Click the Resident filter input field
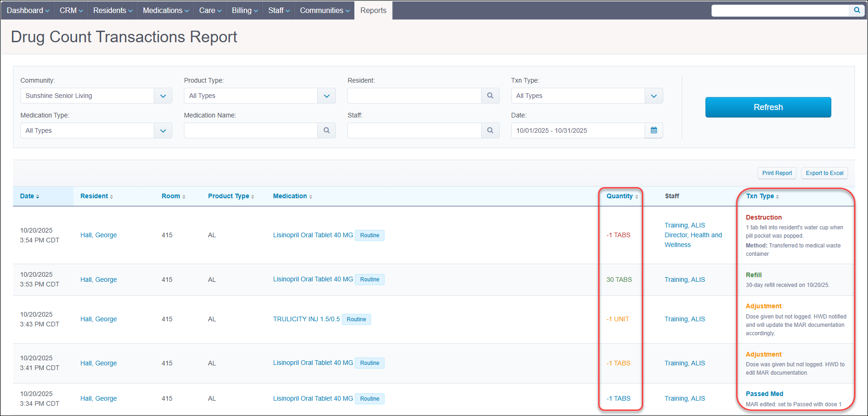Image resolution: width=868 pixels, height=416 pixels. click(x=414, y=96)
